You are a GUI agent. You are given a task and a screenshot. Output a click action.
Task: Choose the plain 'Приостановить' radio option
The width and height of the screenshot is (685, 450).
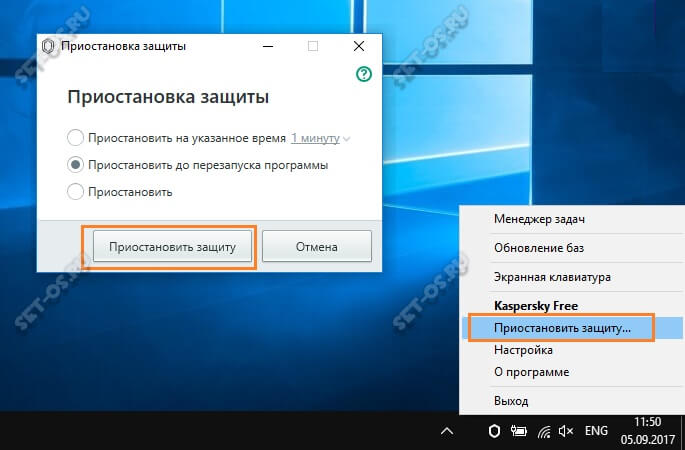(x=75, y=191)
